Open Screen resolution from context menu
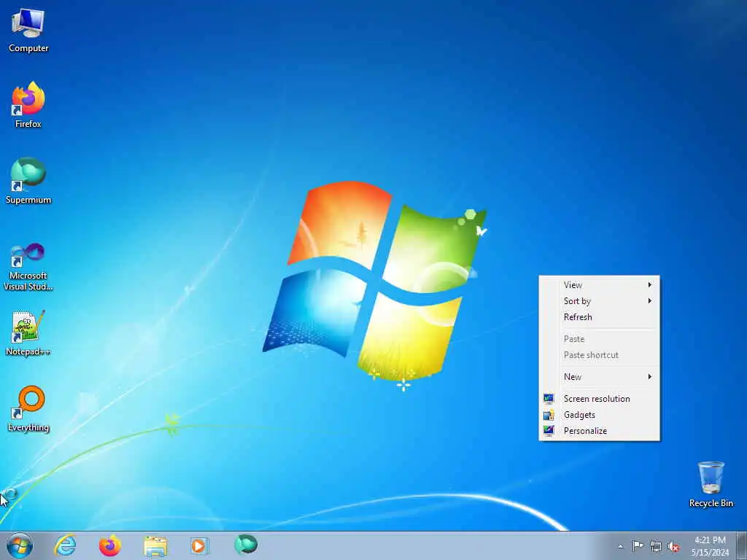The height and width of the screenshot is (560, 747). pos(600,399)
